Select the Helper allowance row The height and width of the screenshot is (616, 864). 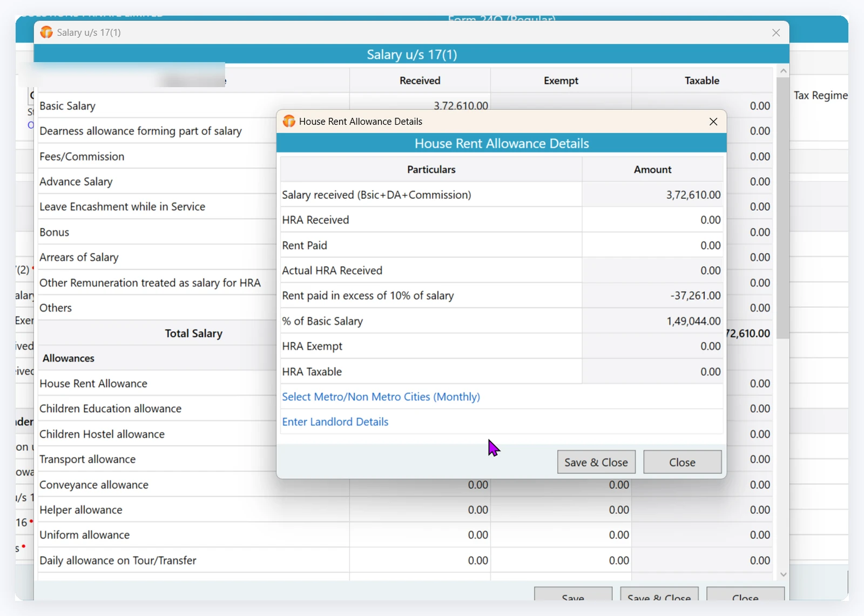coord(81,510)
